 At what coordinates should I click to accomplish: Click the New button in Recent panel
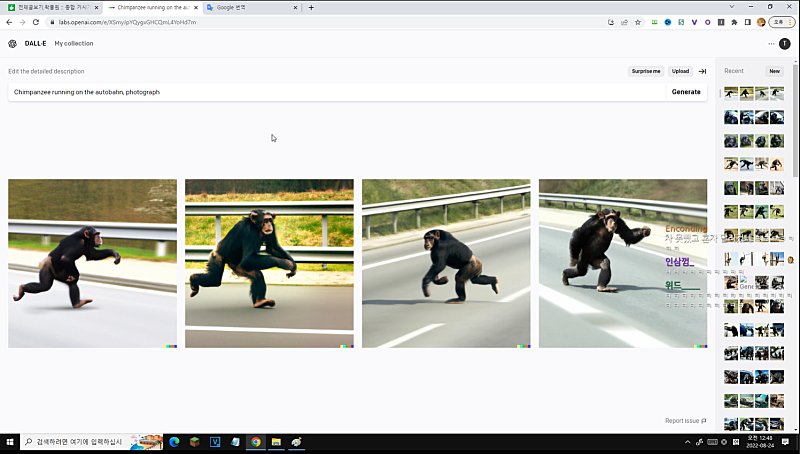click(774, 71)
